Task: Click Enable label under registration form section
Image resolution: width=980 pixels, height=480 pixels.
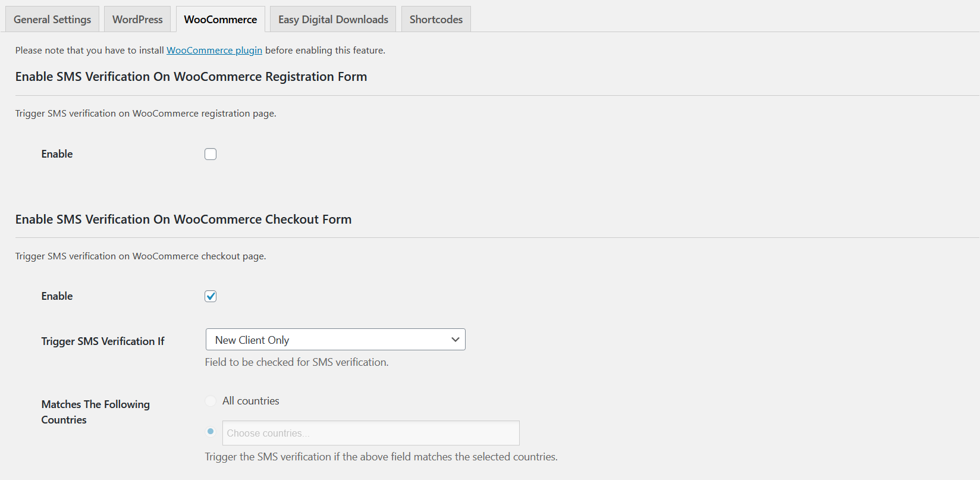Action: coord(57,154)
